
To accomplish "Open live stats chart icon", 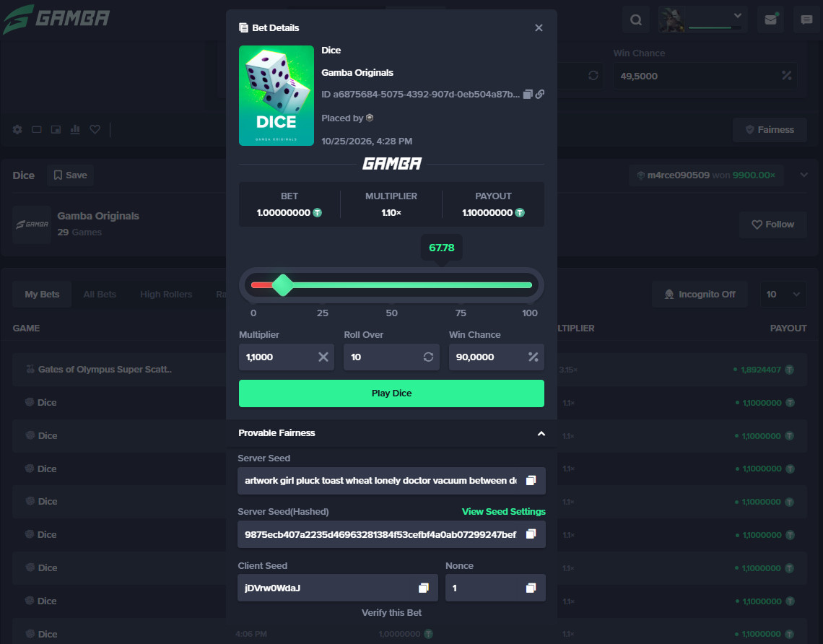I will click(75, 129).
